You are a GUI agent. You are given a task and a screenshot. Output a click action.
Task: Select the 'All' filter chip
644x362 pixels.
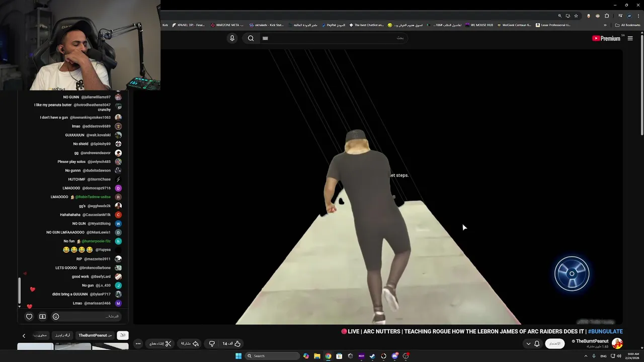click(123, 335)
